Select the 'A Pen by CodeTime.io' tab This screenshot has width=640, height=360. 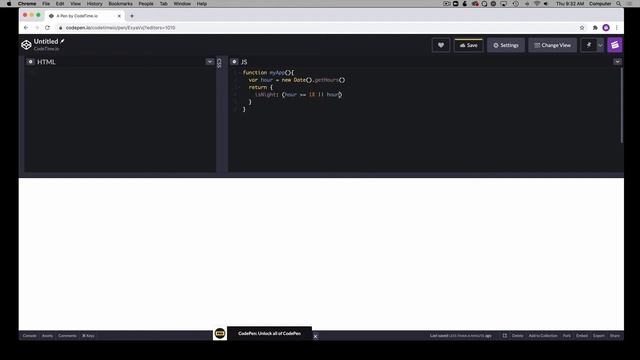[x=84, y=16]
